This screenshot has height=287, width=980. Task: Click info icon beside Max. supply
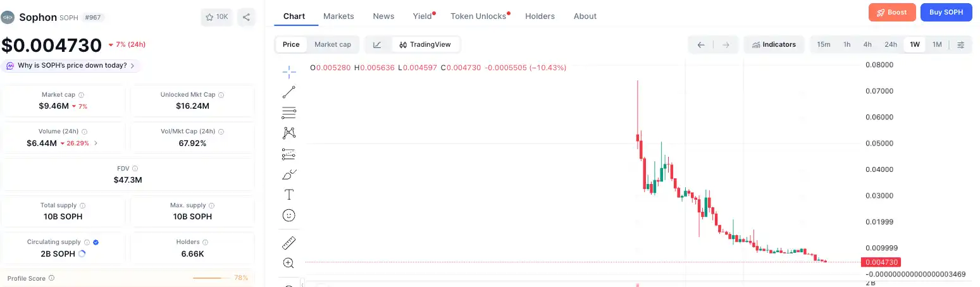pos(211,205)
